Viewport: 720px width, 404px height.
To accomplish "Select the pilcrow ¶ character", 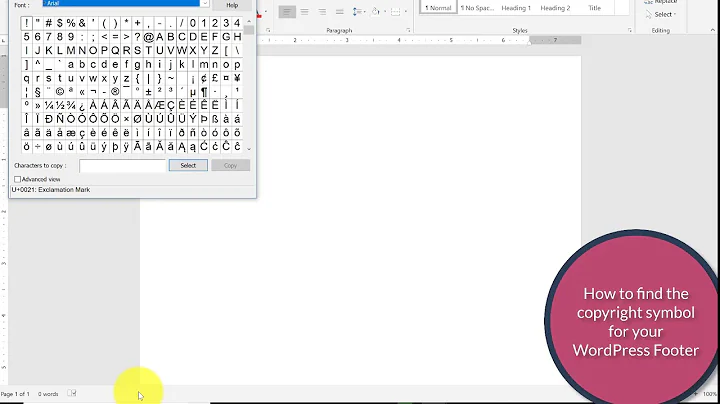I will point(204,91).
